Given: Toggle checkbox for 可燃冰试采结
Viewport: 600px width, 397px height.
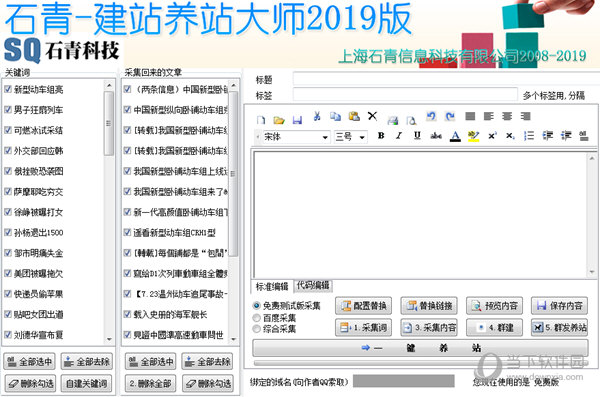Looking at the screenshot, I should (8, 130).
